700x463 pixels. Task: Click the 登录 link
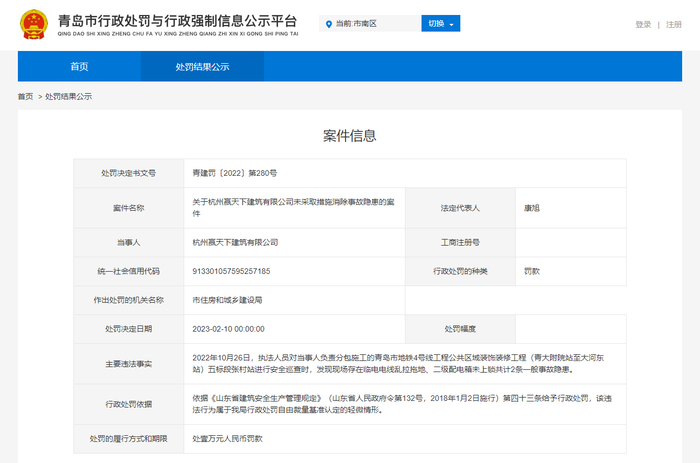pos(643,25)
